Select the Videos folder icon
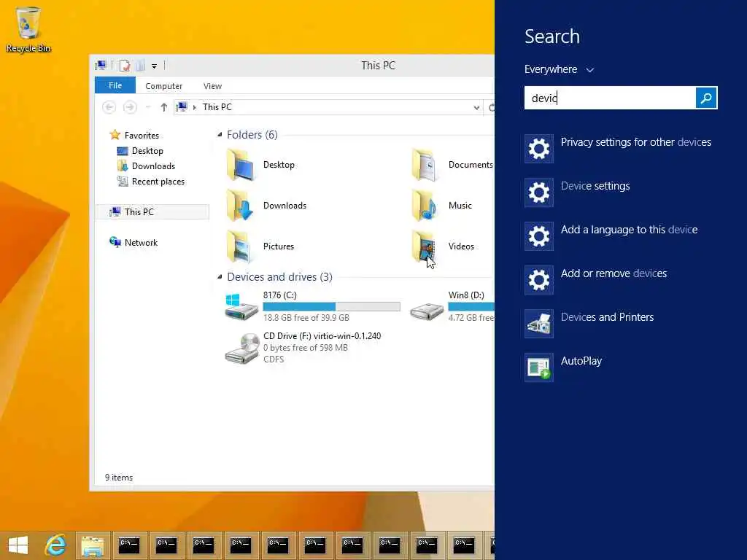747x560 pixels. (x=425, y=246)
